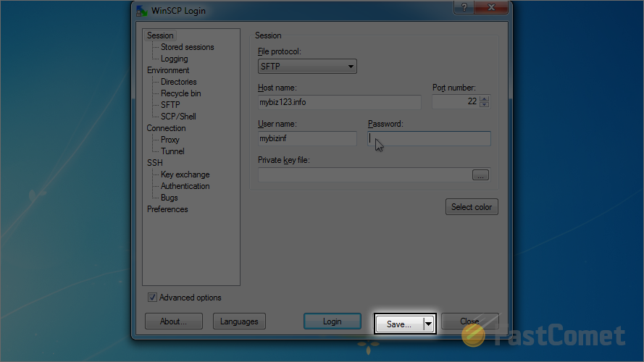Click the help question mark button
Image resolution: width=644 pixels, height=362 pixels.
[x=464, y=7]
